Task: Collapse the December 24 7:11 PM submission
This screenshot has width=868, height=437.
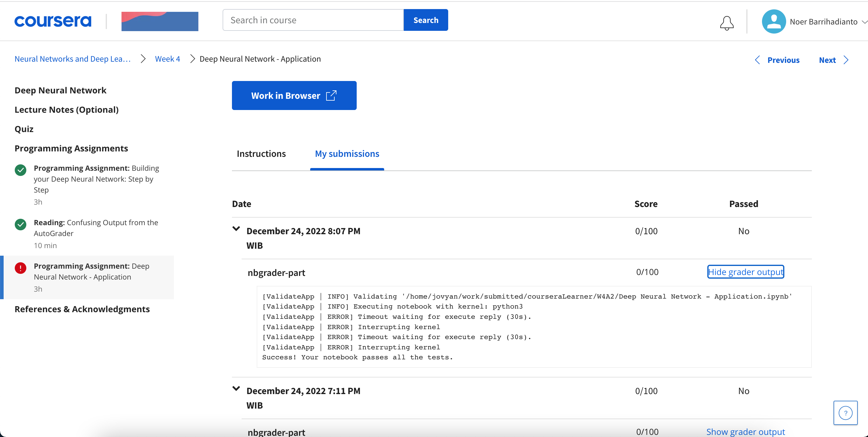Action: [x=236, y=388]
